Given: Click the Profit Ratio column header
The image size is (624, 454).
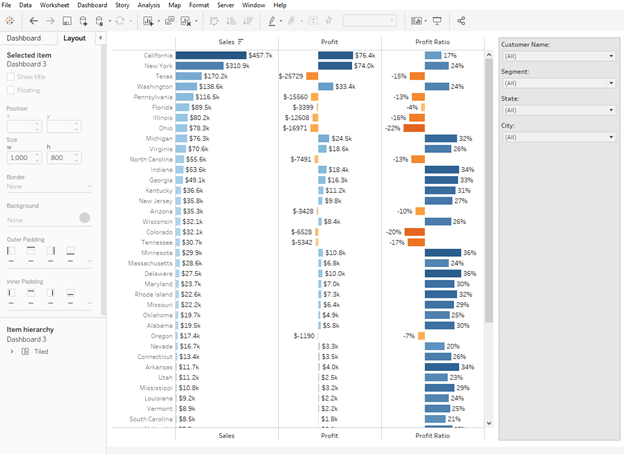Looking at the screenshot, I should point(434,41).
